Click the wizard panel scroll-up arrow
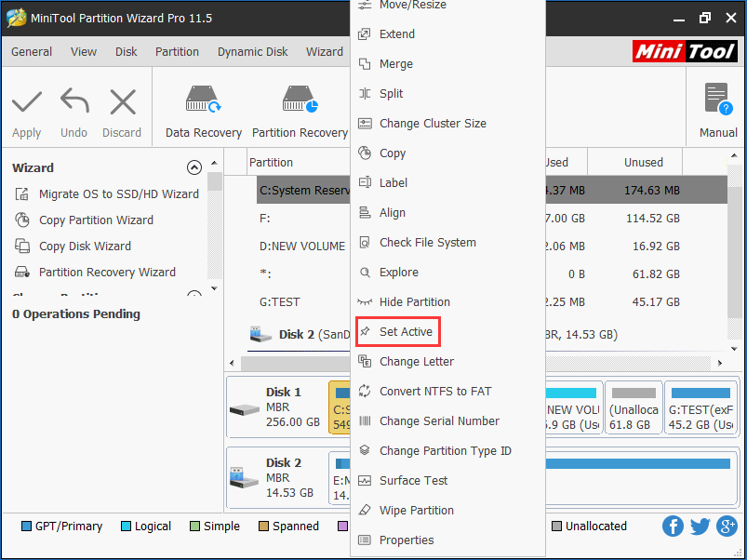 [214, 163]
